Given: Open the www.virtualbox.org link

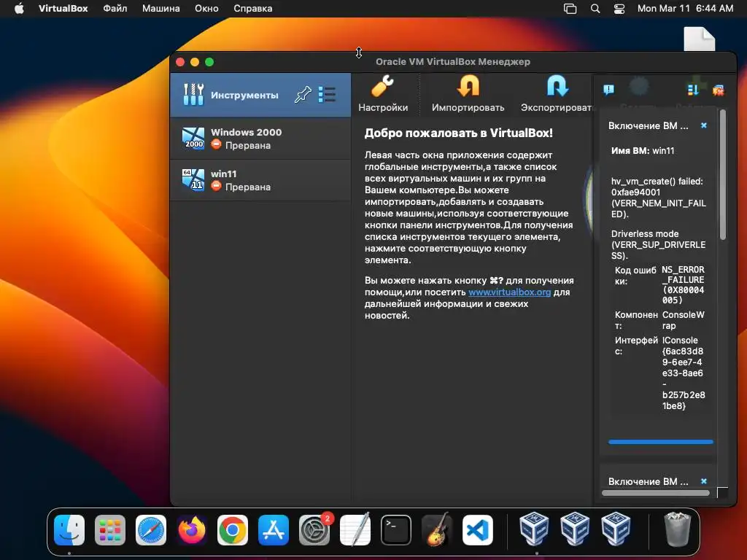Looking at the screenshot, I should click(509, 292).
